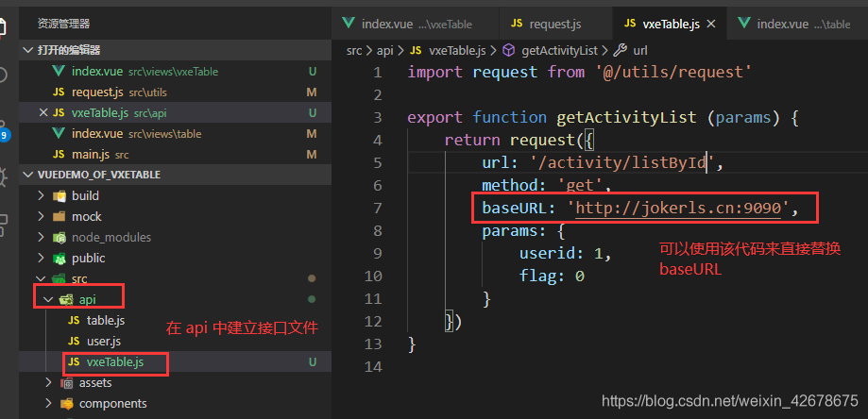Click vxeTable.js breadcrumb segment
868x419 pixels.
(457, 50)
